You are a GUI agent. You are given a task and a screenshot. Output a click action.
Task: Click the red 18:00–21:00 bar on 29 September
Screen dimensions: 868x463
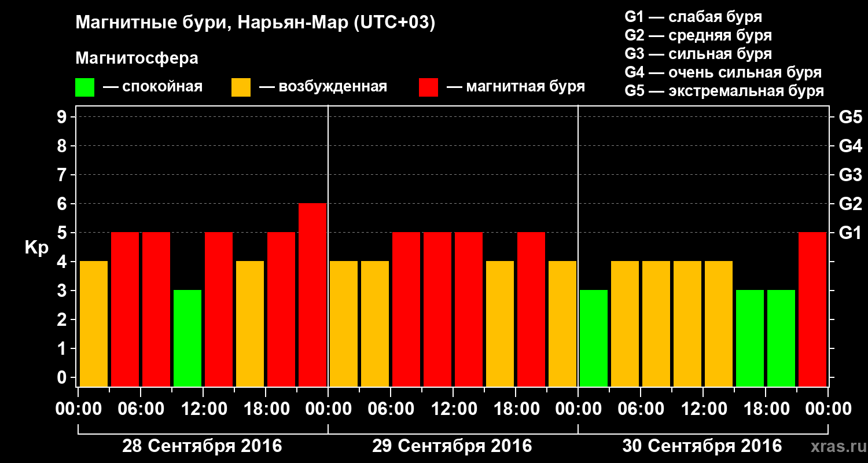[531, 309]
